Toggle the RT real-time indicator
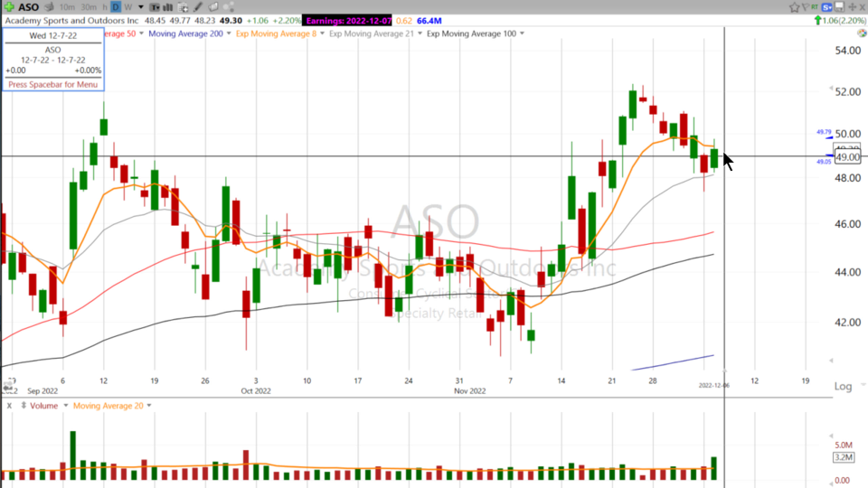Screen dimensions: 868x488 pyautogui.click(x=815, y=7)
